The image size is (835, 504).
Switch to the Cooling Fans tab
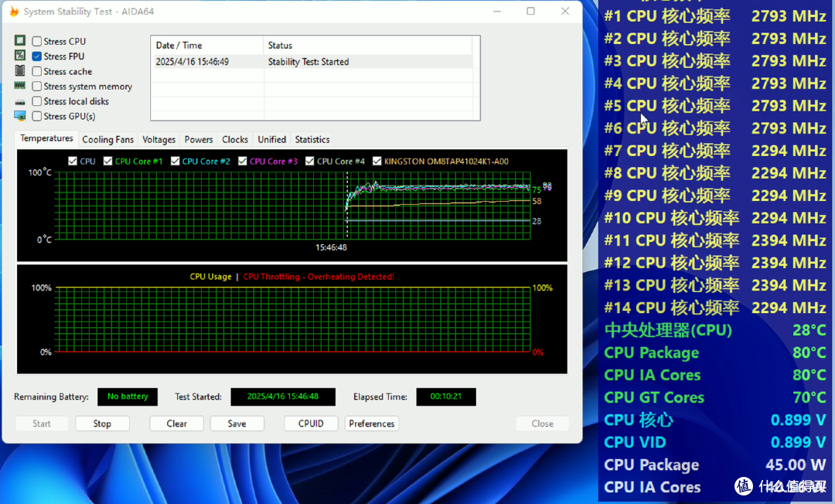click(x=107, y=139)
